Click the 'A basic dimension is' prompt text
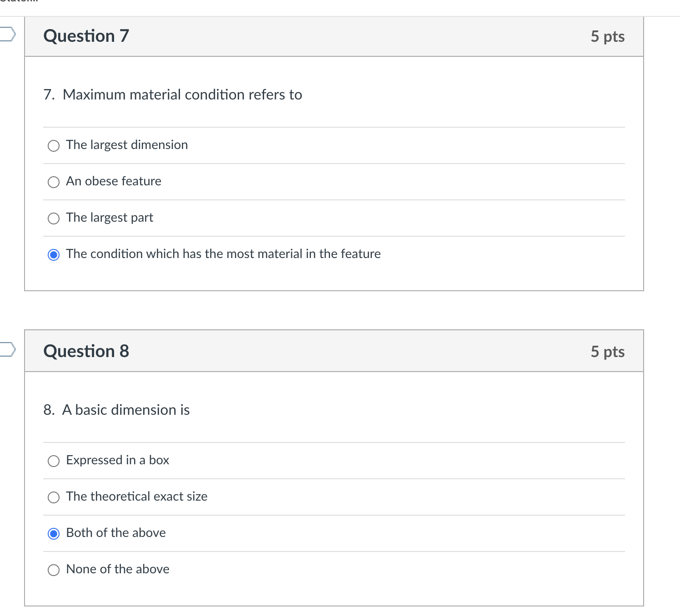The width and height of the screenshot is (680, 616). click(x=126, y=410)
